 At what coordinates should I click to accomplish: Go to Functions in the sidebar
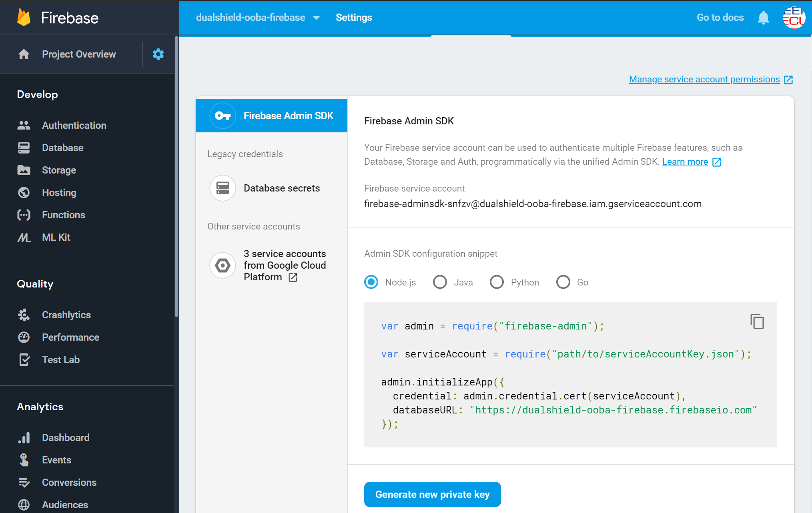63,215
